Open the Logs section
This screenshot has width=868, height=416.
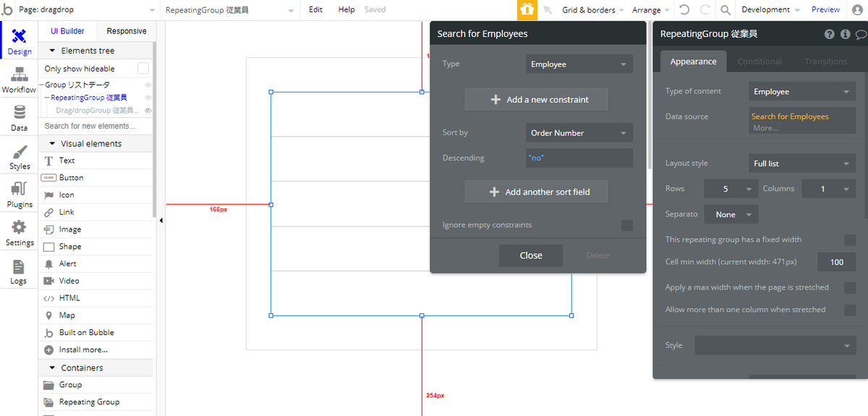(x=19, y=272)
